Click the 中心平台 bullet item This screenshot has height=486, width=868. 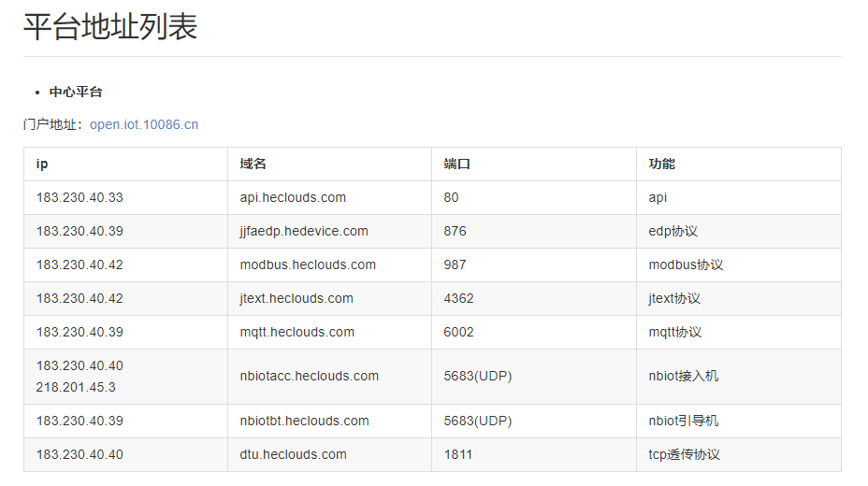[x=76, y=92]
